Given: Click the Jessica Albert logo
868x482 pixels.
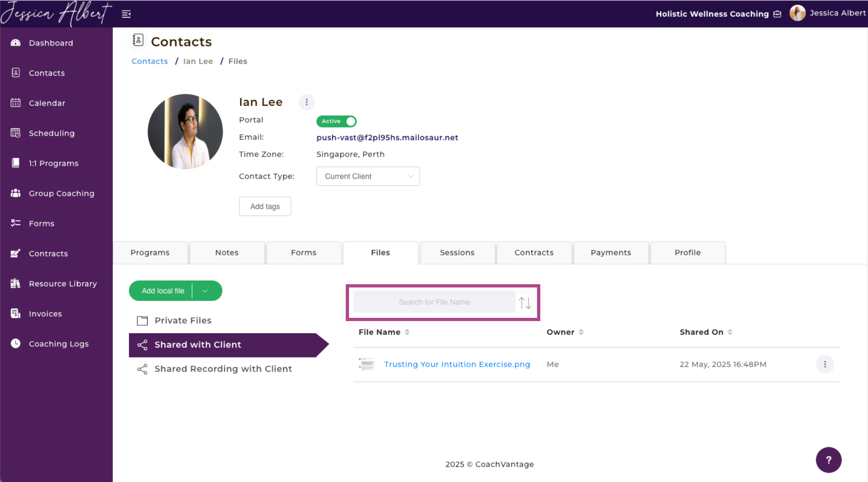Looking at the screenshot, I should [56, 13].
